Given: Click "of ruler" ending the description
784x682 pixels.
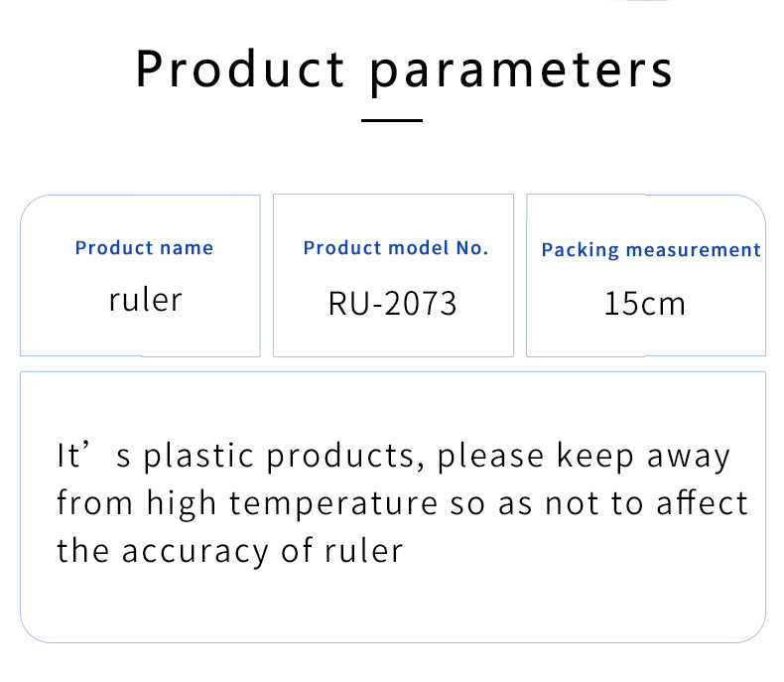Looking at the screenshot, I should [x=342, y=550].
